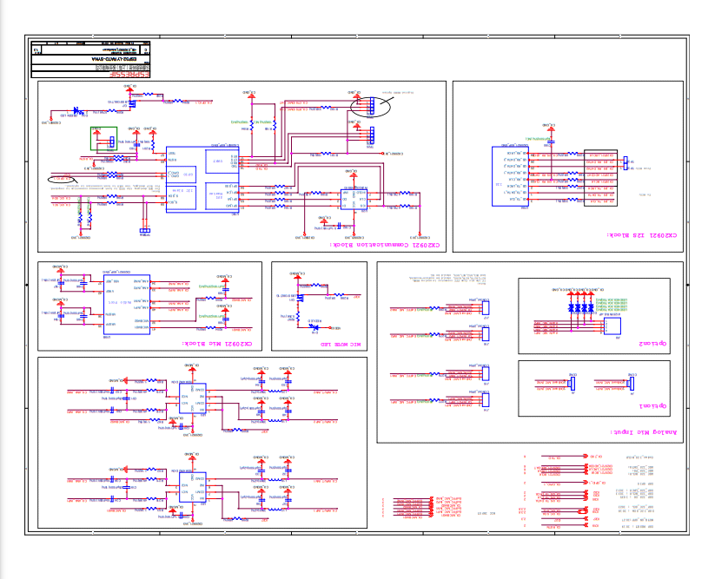Click the large blue CX20921 IC symbol
The height and width of the screenshot is (579, 728).
tap(202, 180)
